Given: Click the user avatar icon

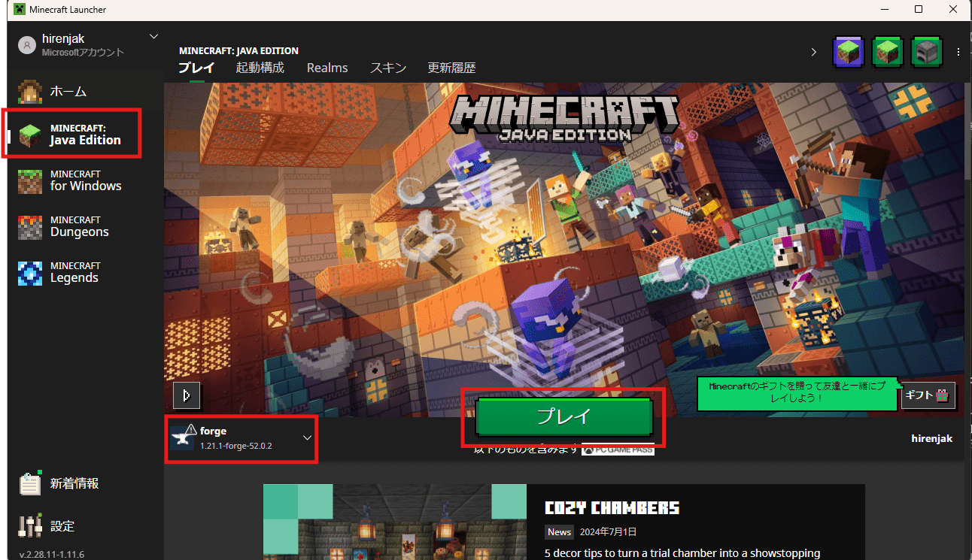Looking at the screenshot, I should click(27, 45).
